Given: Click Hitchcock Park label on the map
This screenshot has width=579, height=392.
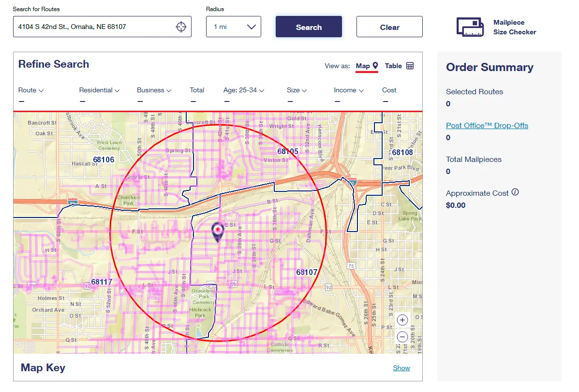Looking at the screenshot, I should coord(200,313).
